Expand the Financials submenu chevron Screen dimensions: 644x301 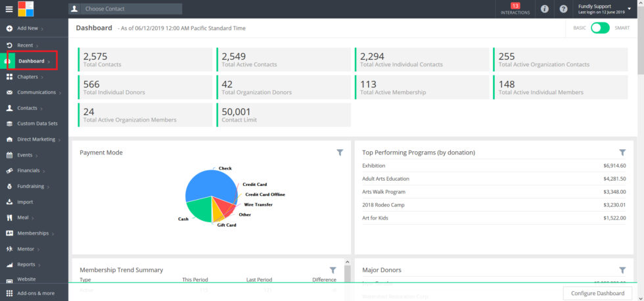click(x=44, y=172)
